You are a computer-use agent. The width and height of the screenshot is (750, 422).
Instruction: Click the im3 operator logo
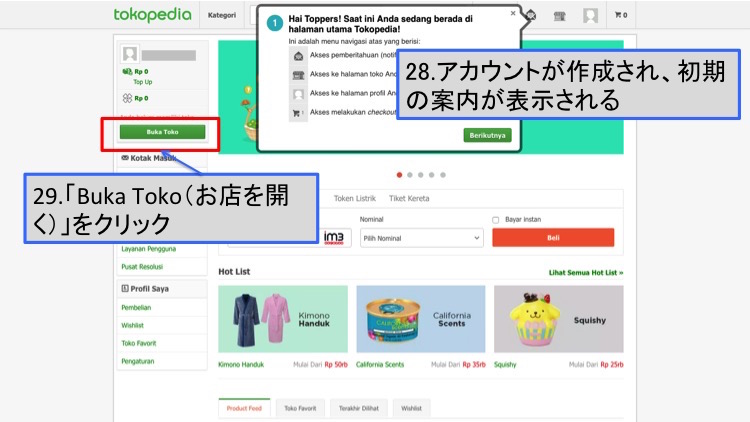click(334, 238)
